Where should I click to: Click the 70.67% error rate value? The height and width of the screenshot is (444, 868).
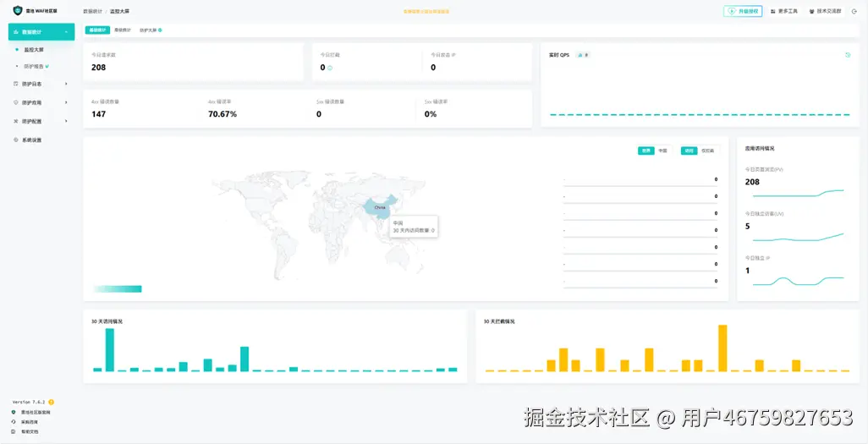222,114
